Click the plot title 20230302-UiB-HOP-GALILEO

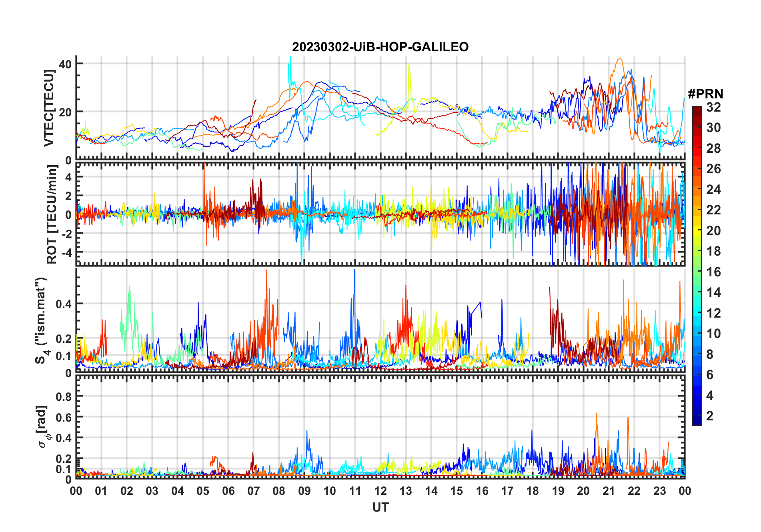[x=380, y=47]
